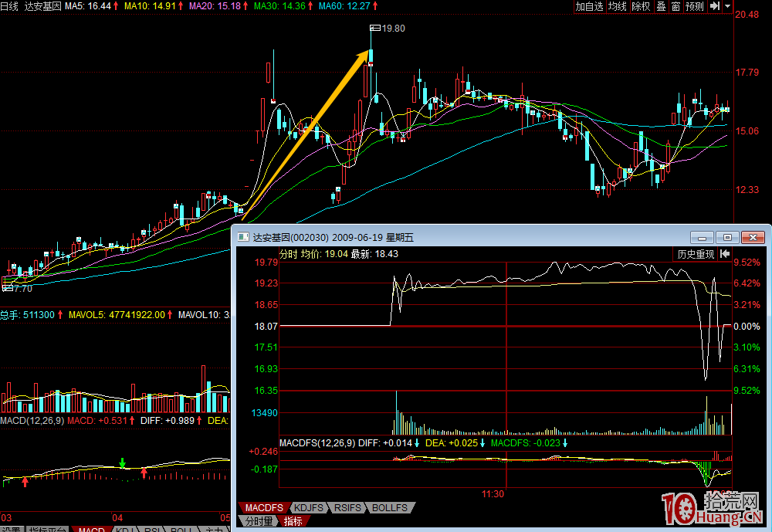Select the BOLLFS indicator tab

390,508
